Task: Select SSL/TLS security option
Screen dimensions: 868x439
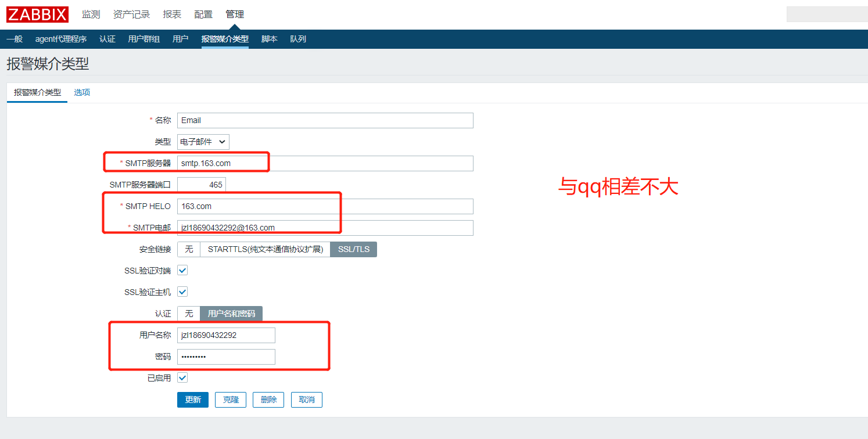Action: (x=354, y=249)
